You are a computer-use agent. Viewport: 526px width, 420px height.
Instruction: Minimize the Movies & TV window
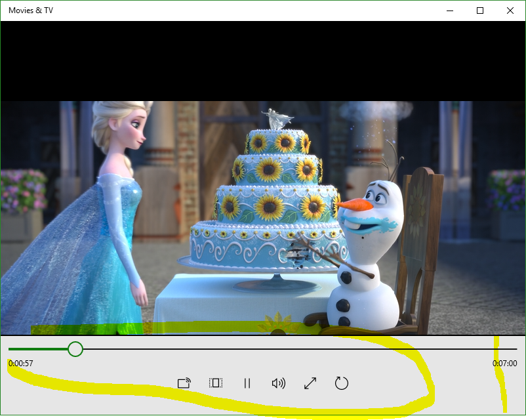450,10
